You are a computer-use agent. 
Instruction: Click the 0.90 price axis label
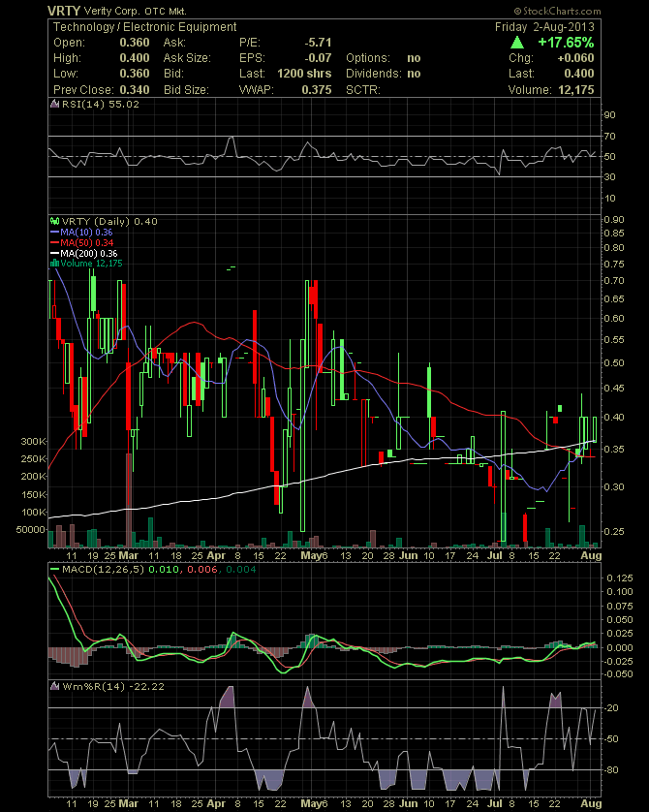point(614,220)
